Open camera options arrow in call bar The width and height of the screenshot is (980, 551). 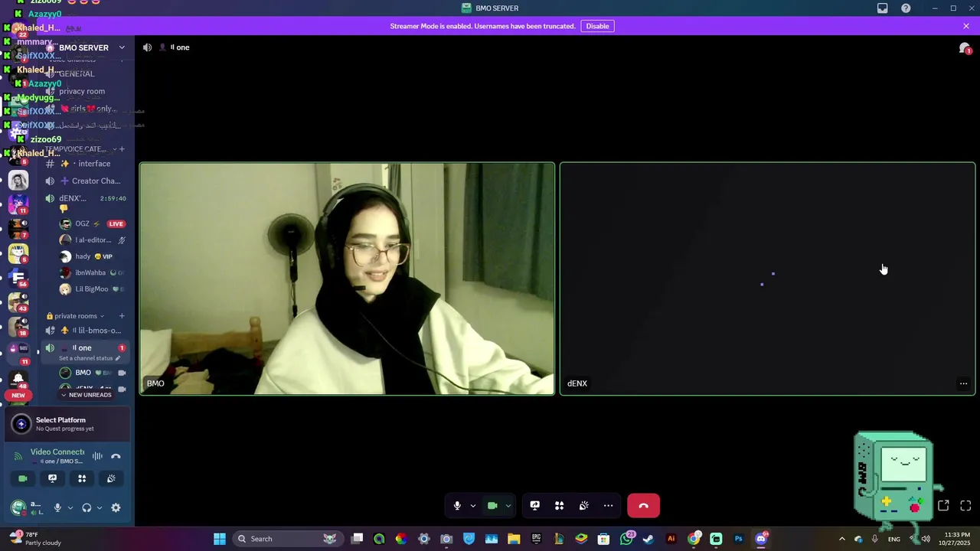508,506
